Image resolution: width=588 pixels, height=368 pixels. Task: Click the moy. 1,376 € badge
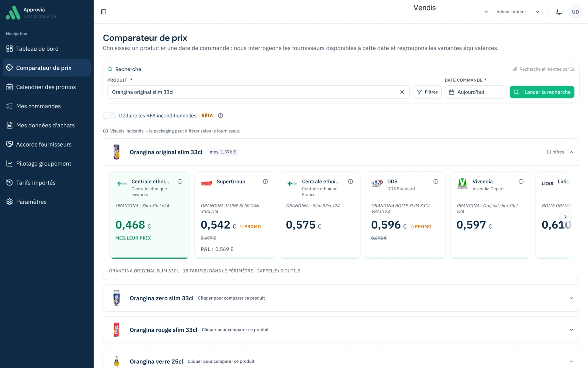coord(223,152)
